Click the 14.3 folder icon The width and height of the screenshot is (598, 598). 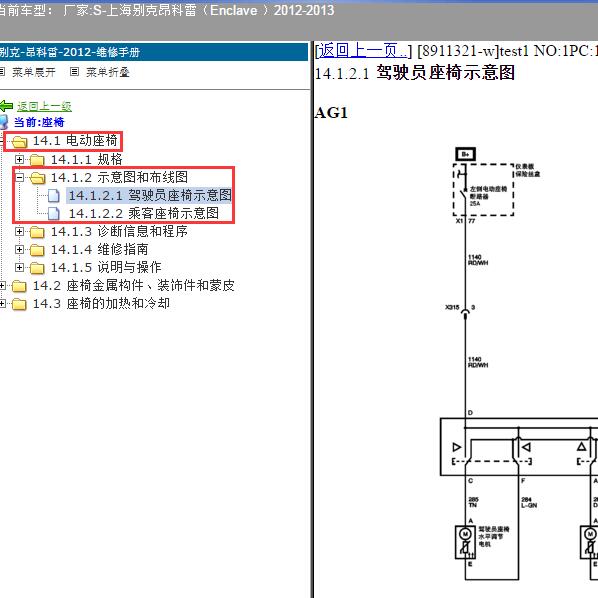click(19, 304)
